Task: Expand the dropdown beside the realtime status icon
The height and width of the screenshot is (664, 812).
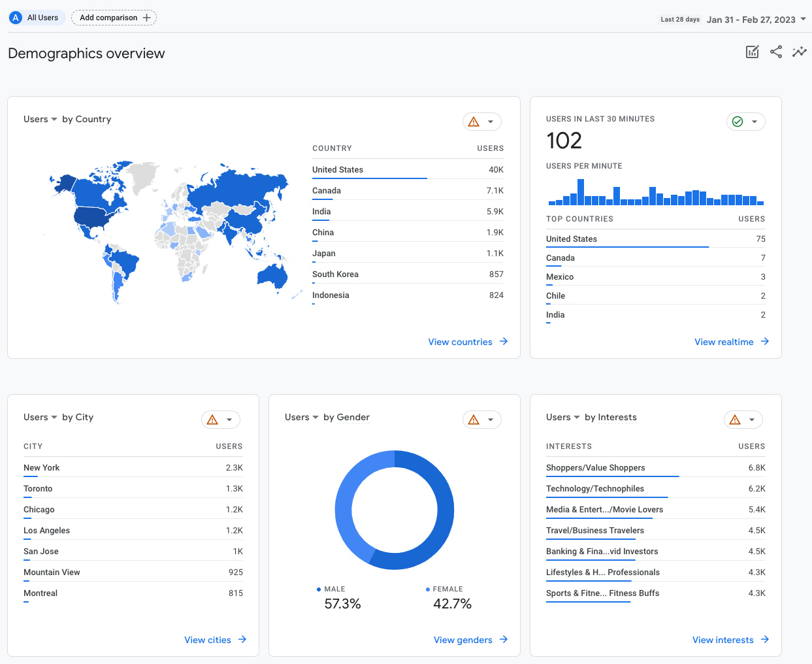Action: 755,122
